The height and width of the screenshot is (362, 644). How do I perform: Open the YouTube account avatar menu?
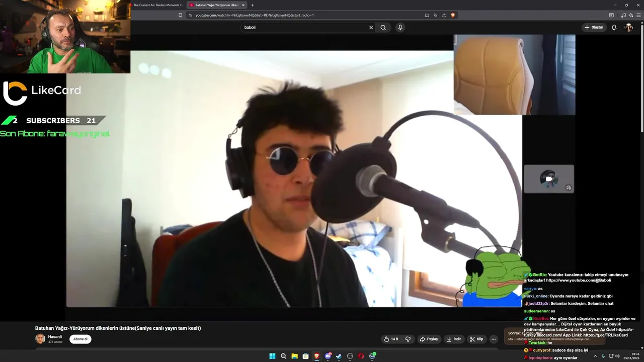628,28
